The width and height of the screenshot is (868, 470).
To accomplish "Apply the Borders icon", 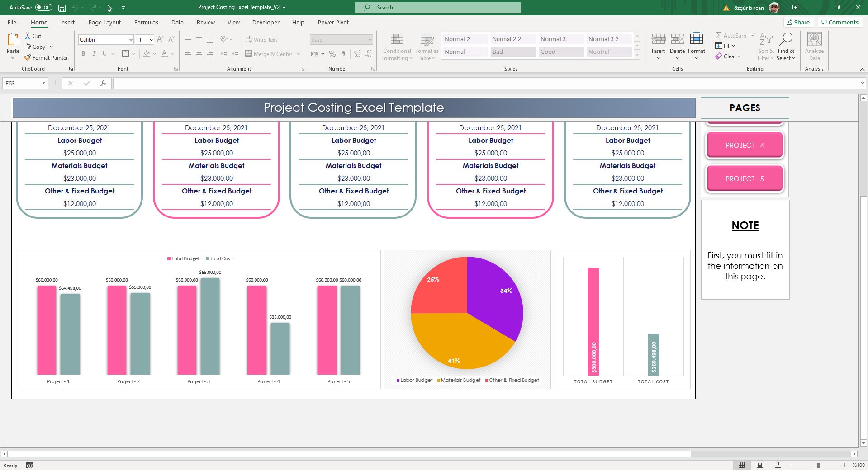I will [126, 54].
